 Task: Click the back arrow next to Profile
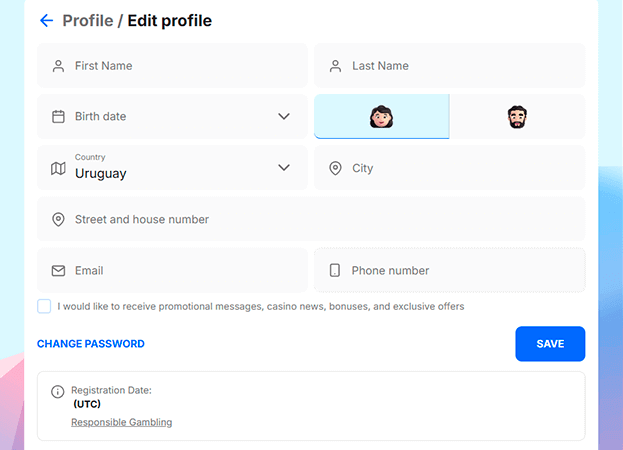click(46, 21)
